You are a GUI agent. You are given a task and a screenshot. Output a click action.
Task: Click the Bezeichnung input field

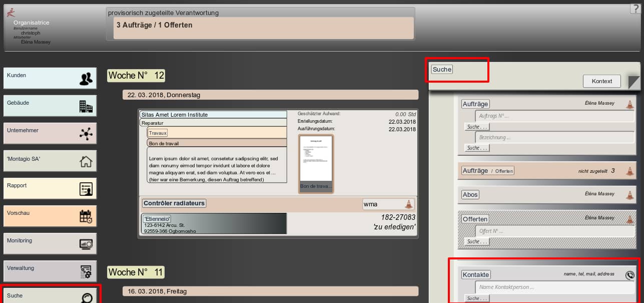[x=554, y=137]
